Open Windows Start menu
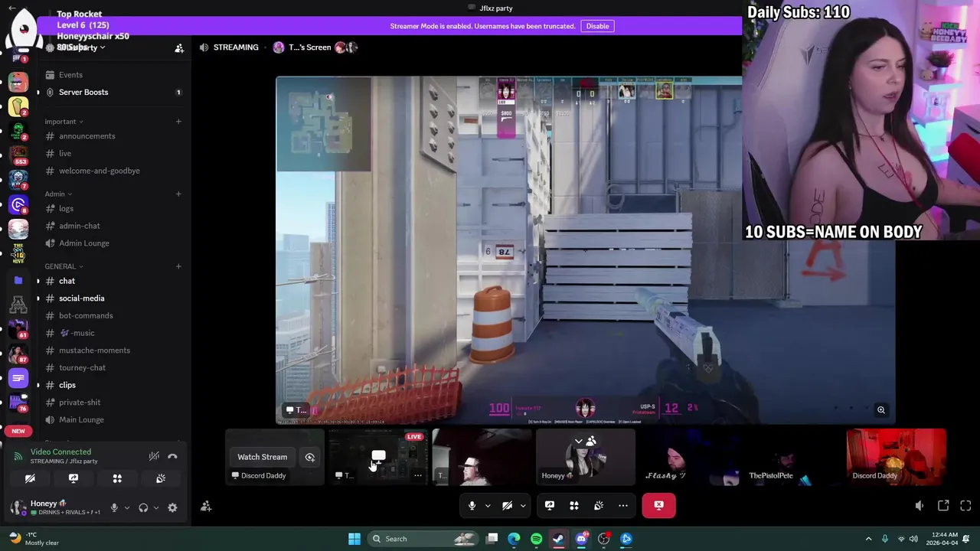This screenshot has height=551, width=980. tap(354, 539)
